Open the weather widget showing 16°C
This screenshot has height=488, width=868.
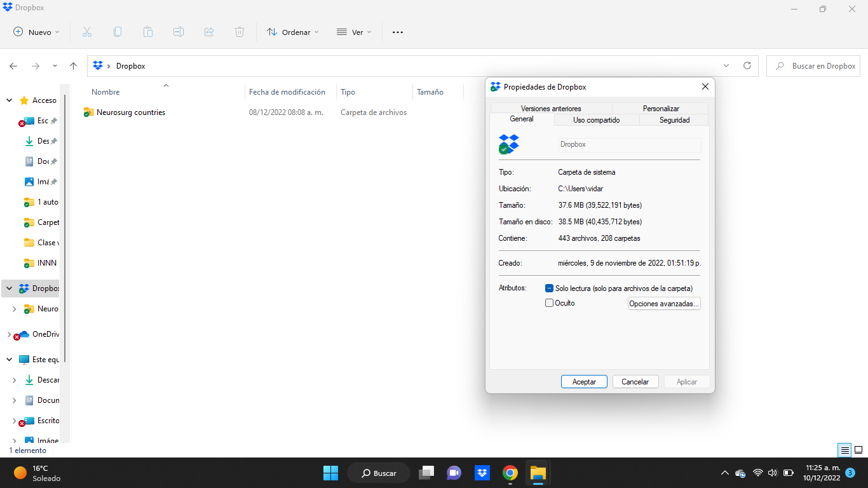(38, 473)
